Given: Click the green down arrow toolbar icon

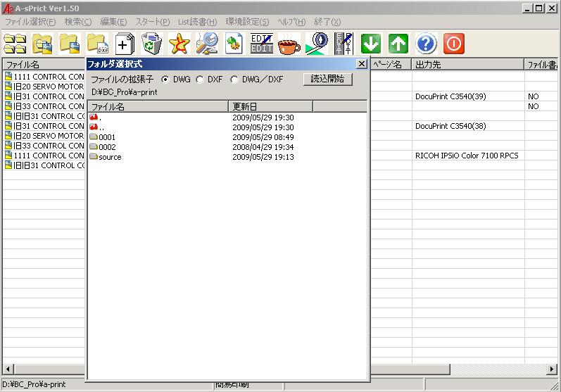Looking at the screenshot, I should 371,44.
